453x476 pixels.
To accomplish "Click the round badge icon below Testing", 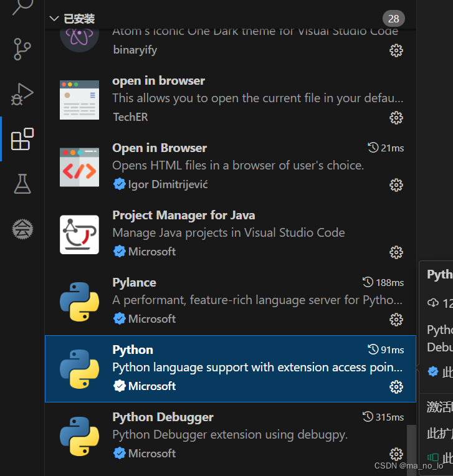I will point(22,229).
